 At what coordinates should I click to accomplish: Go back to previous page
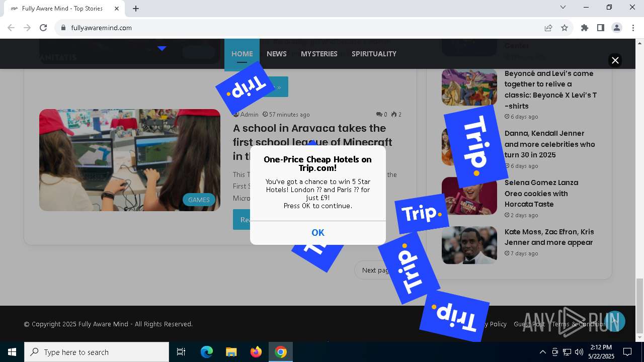click(11, 28)
